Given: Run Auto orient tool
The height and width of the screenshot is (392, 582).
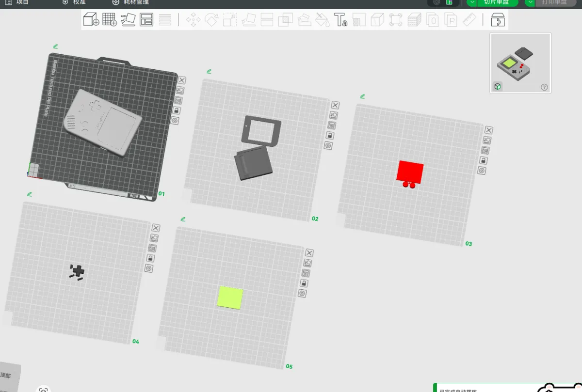Looking at the screenshot, I should (x=128, y=20).
